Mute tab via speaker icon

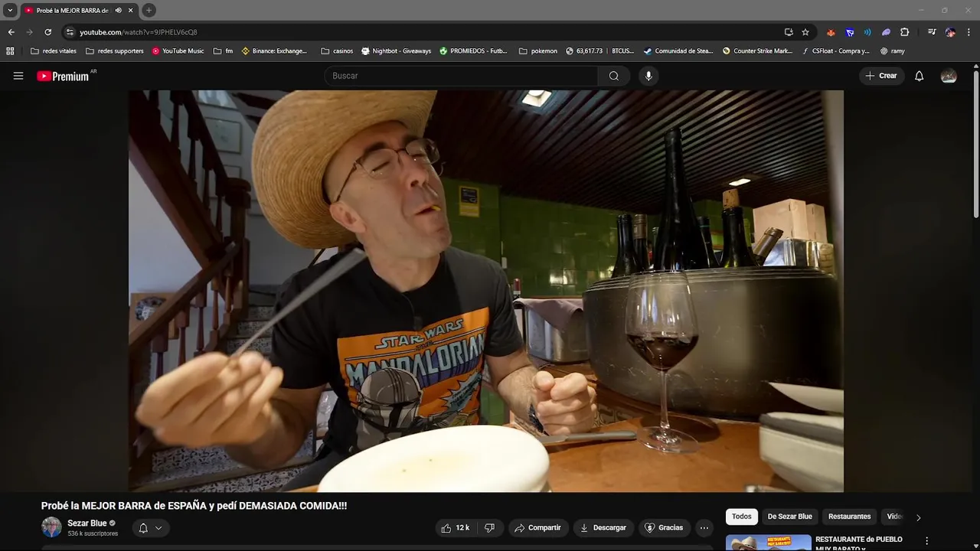tap(118, 10)
